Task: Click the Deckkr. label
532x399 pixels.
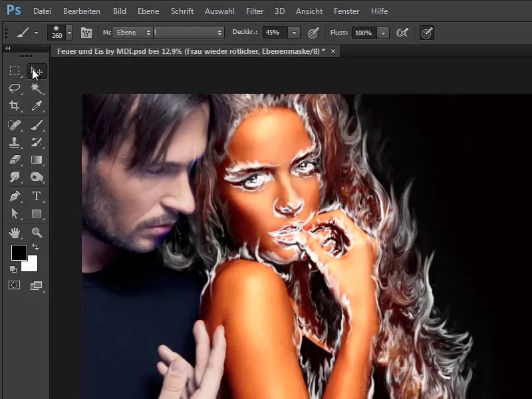Action: click(x=245, y=32)
